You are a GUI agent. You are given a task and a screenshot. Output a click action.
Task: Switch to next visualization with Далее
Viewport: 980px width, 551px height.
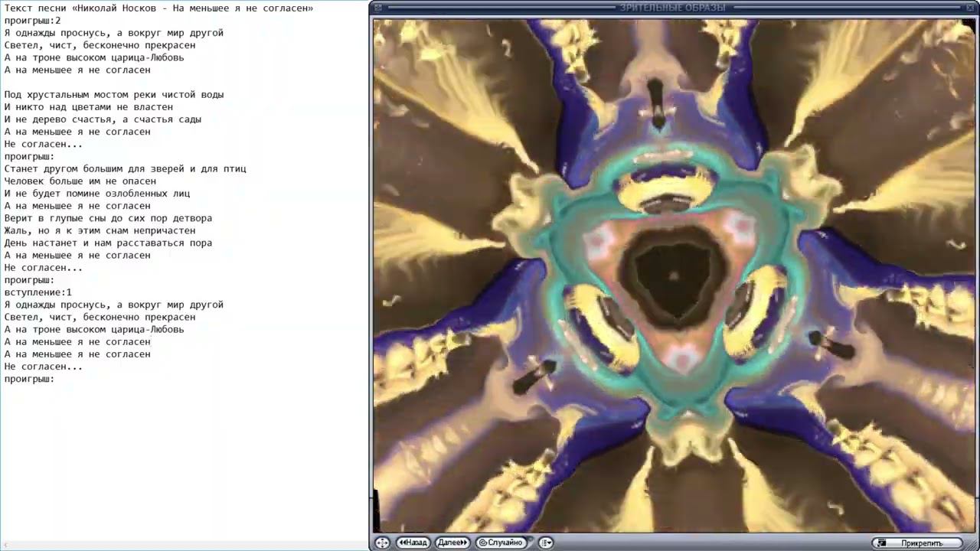(x=452, y=543)
